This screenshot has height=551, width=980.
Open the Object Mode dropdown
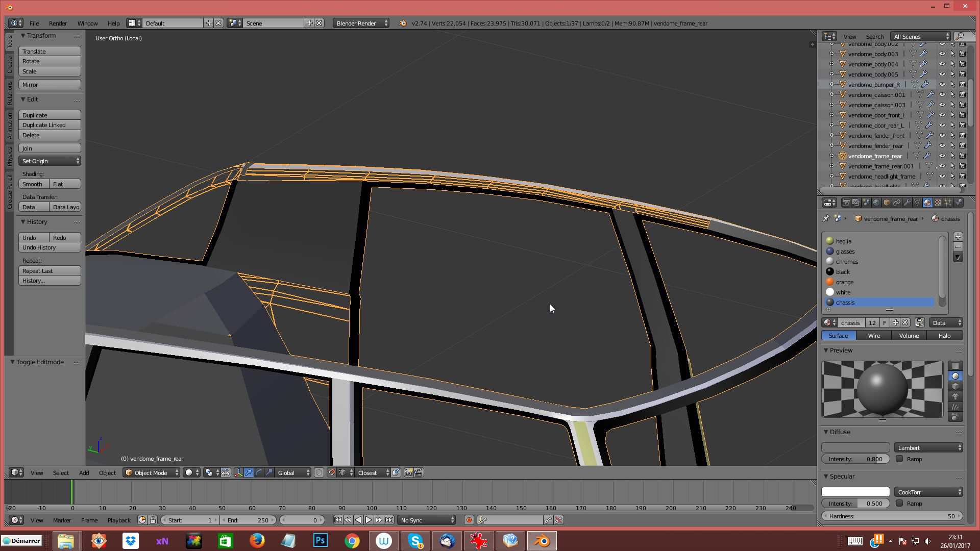click(152, 472)
